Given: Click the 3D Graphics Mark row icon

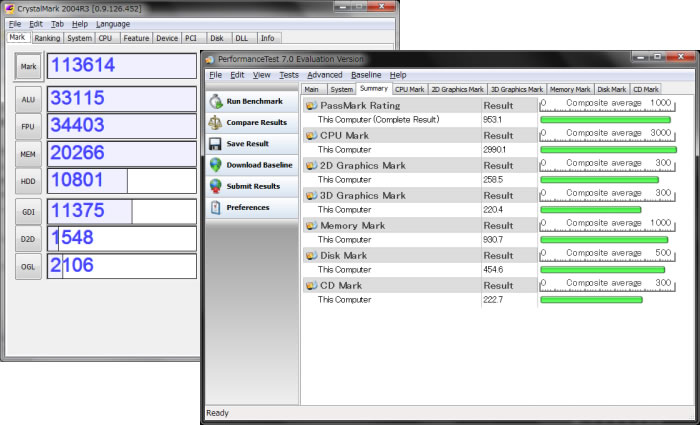Looking at the screenshot, I should [311, 196].
